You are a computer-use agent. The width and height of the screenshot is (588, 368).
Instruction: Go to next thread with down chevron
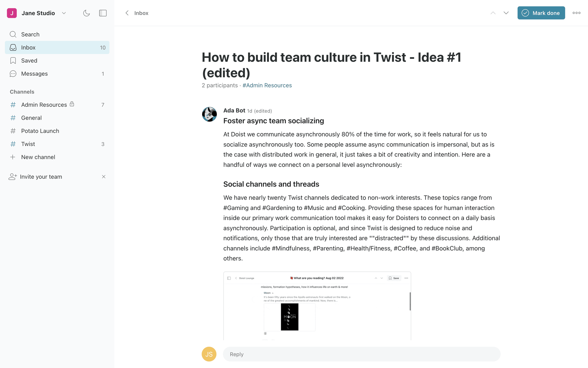click(x=506, y=13)
